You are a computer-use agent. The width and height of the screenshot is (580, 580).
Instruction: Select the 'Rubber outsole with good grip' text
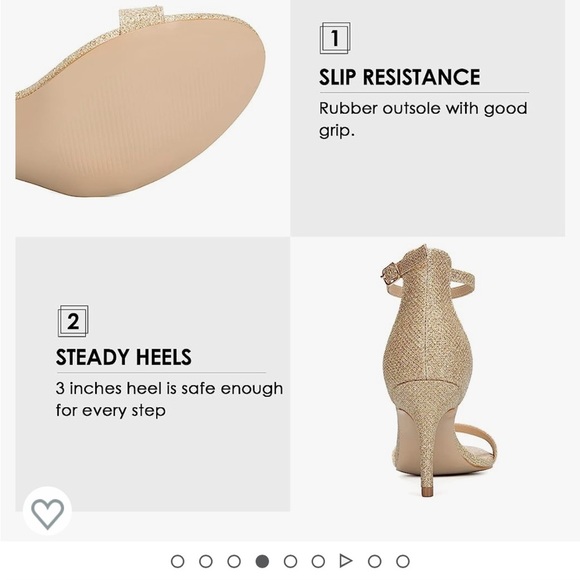[x=423, y=119]
